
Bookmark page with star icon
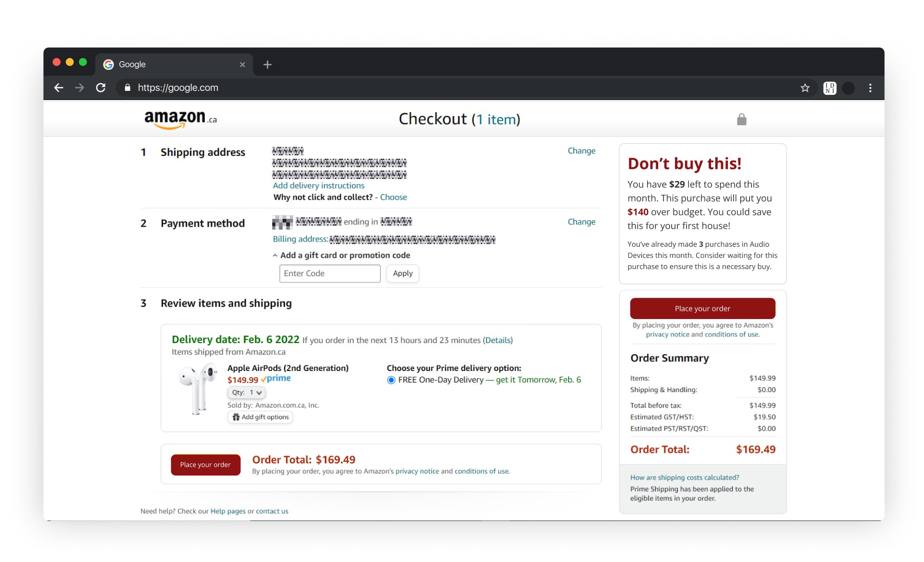pos(805,88)
